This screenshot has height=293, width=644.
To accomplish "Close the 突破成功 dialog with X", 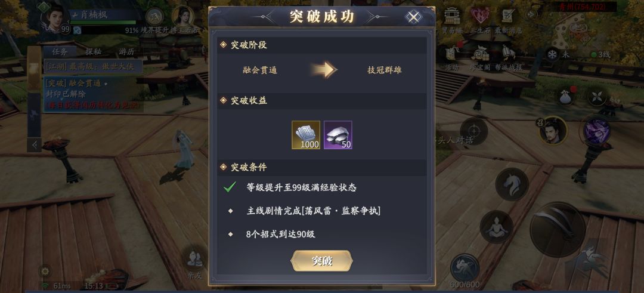I will [414, 17].
